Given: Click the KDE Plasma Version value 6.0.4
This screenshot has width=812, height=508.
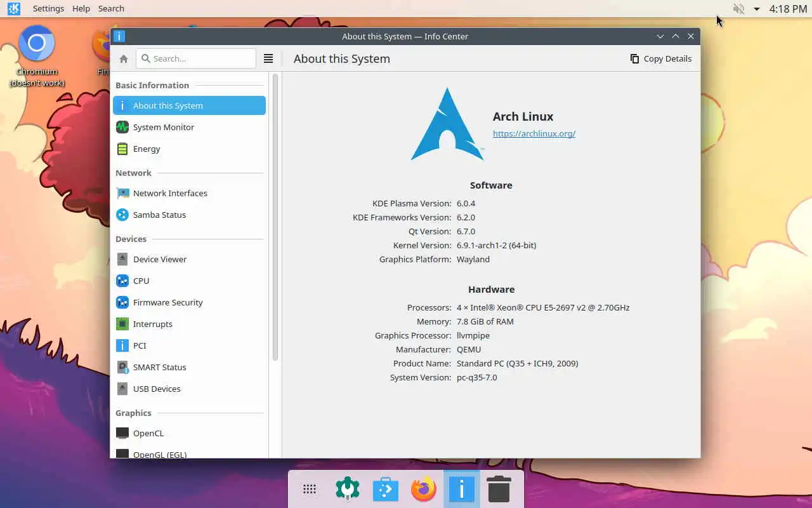Looking at the screenshot, I should pos(466,203).
